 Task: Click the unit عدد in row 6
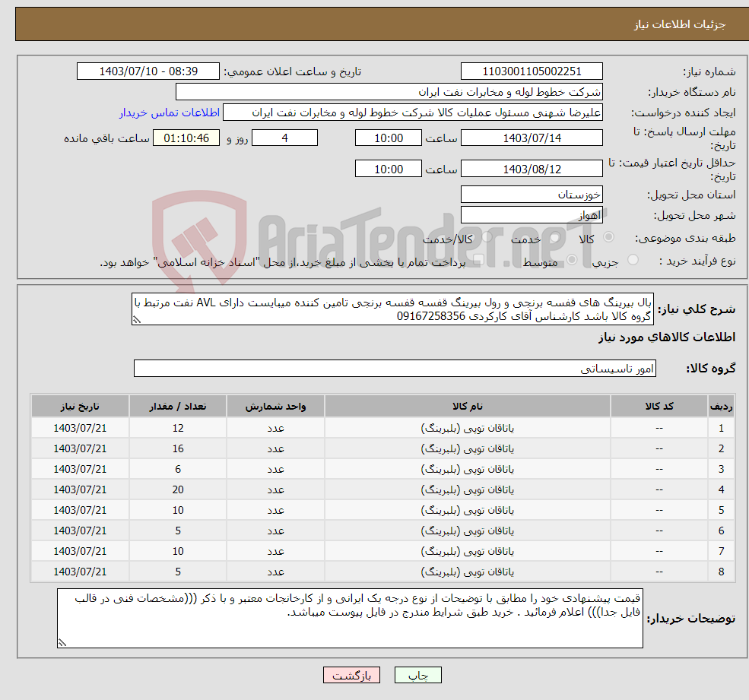(x=275, y=531)
